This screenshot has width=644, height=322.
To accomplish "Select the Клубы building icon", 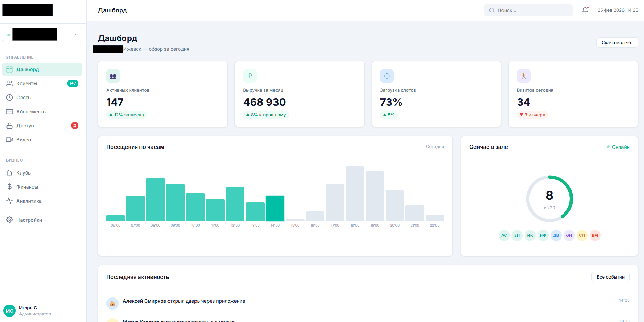I will (10, 172).
